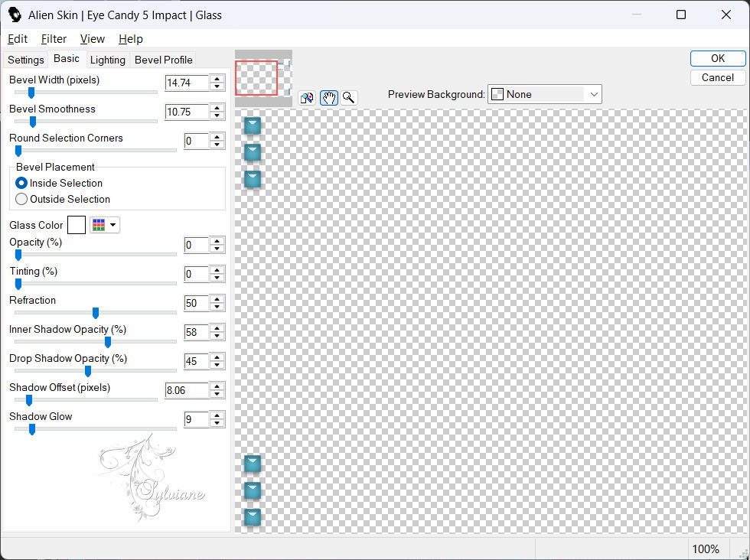The height and width of the screenshot is (560, 750).
Task: Click the Refraction value field
Action: [x=197, y=303]
